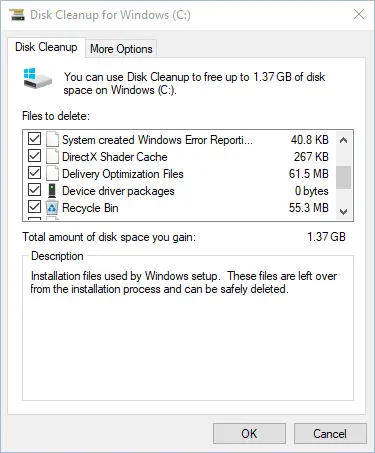
Task: Uncheck System created Windows Error Reporting checkbox
Action: (x=34, y=139)
